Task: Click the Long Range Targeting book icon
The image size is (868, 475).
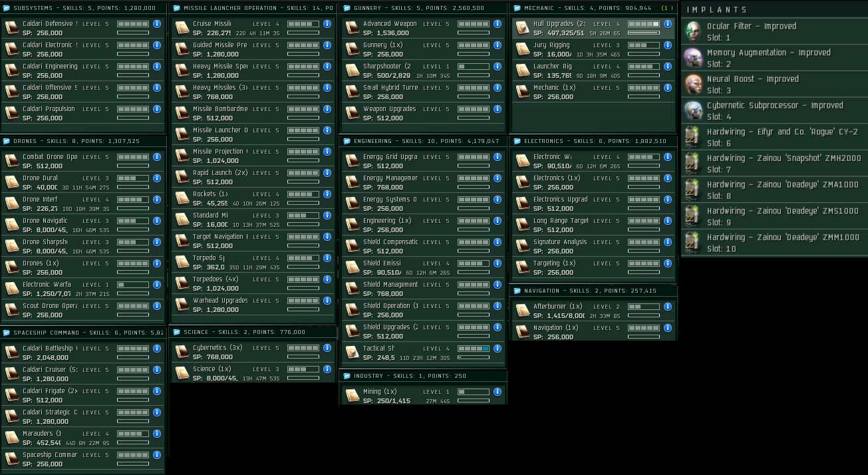Action: click(522, 225)
